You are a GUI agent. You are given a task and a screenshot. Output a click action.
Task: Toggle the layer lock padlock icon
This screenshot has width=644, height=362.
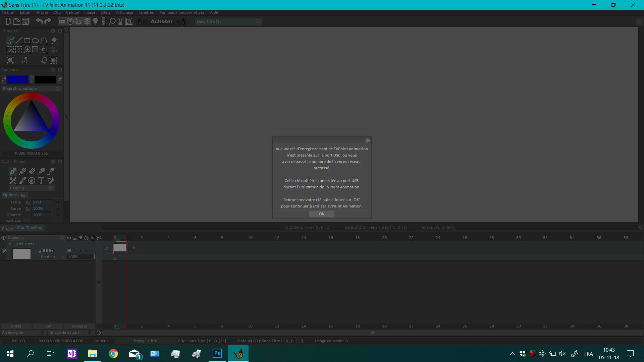pyautogui.click(x=75, y=238)
